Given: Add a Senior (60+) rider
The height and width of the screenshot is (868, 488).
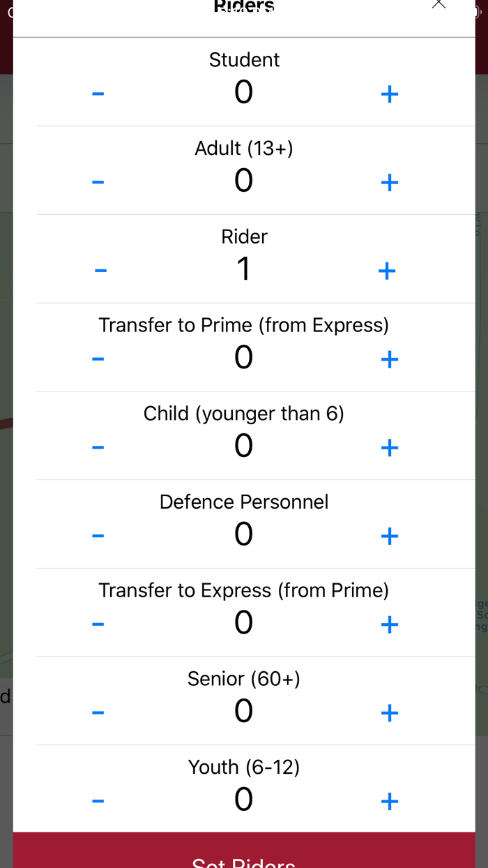Looking at the screenshot, I should 390,712.
